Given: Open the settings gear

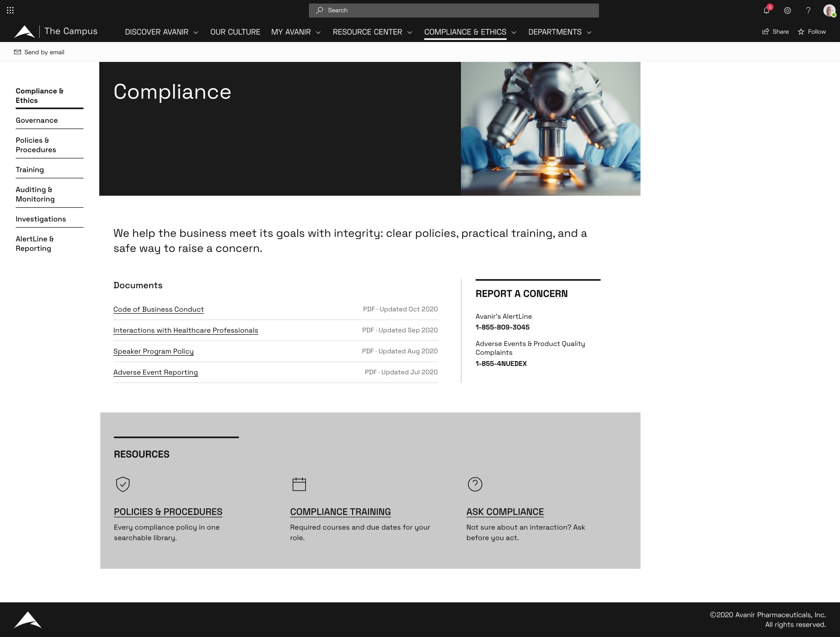Looking at the screenshot, I should [787, 10].
